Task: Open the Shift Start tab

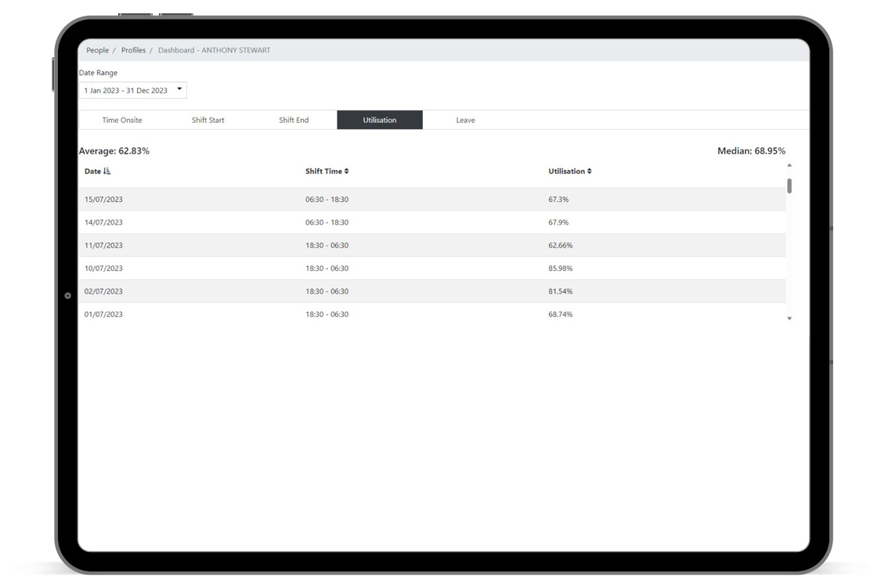Action: pos(208,121)
